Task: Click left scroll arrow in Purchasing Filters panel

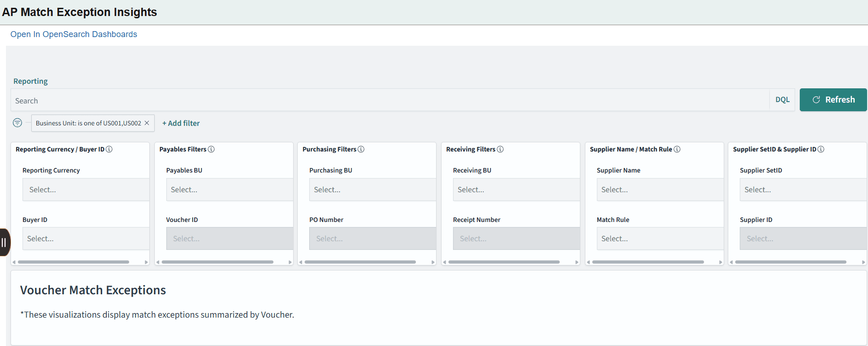Action: (x=301, y=262)
